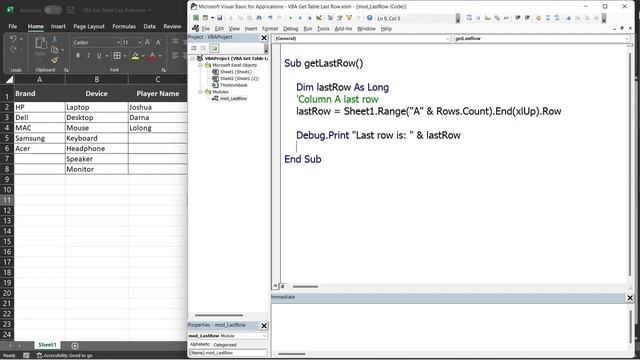This screenshot has width=640, height=360.
Task: Click Excel Undo arrow icon in ribbon
Action: (x=13, y=39)
